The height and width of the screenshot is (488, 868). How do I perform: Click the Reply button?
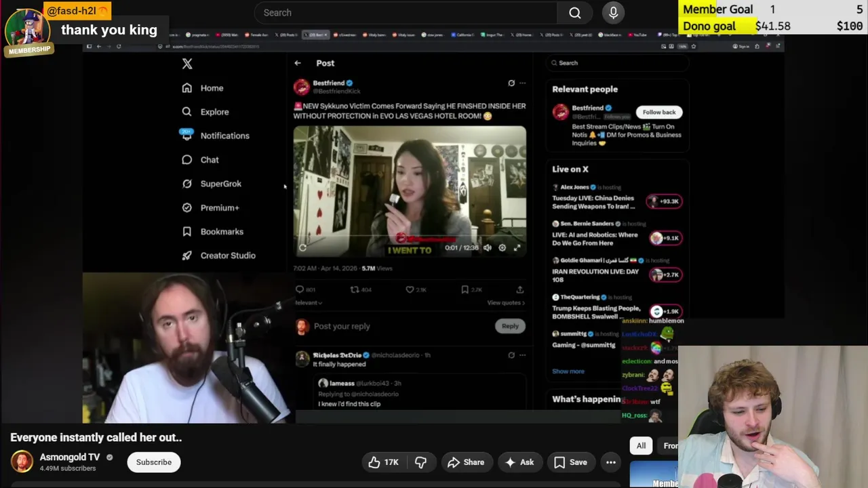coord(510,326)
